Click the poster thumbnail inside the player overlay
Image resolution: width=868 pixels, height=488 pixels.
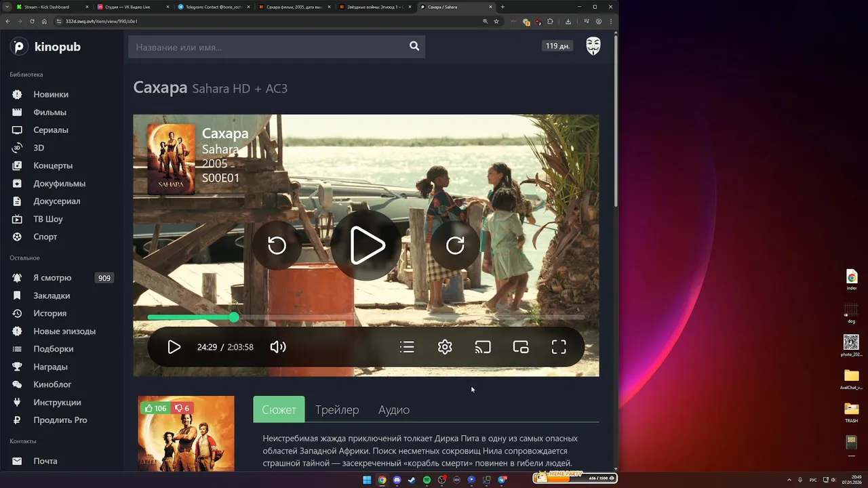[x=171, y=159]
